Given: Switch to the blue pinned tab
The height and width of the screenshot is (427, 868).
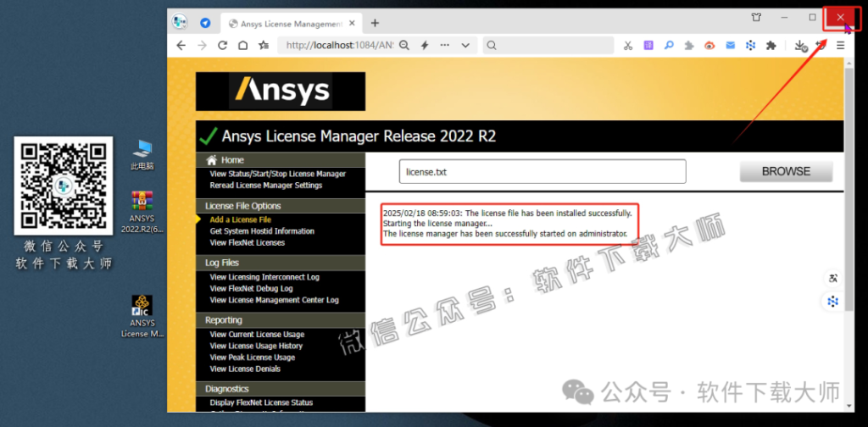Looking at the screenshot, I should pos(205,23).
